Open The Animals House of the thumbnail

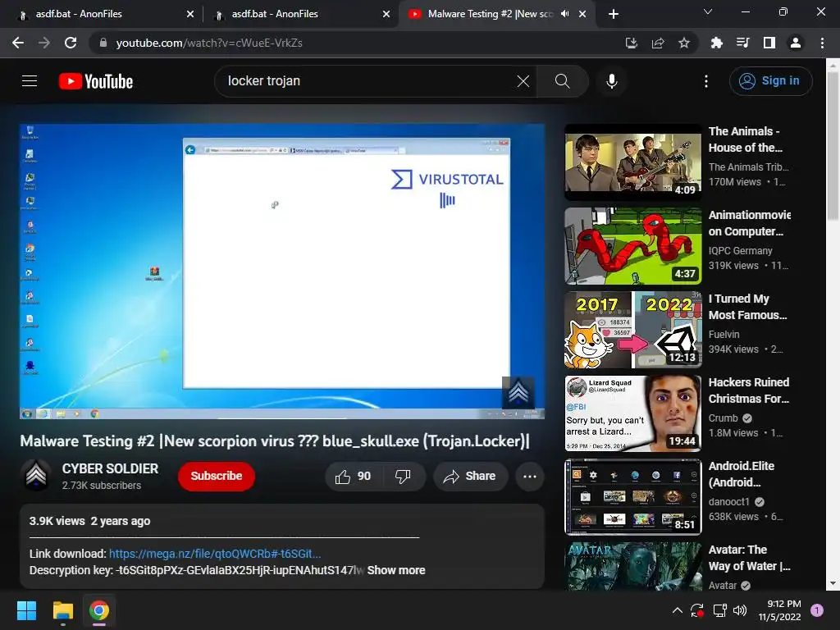click(x=632, y=163)
